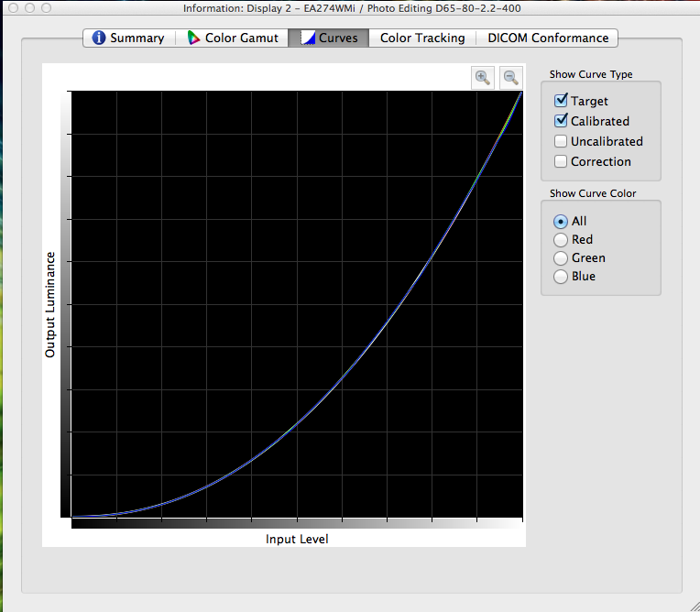
Task: Open the Color Tracking tab
Action: coord(422,38)
